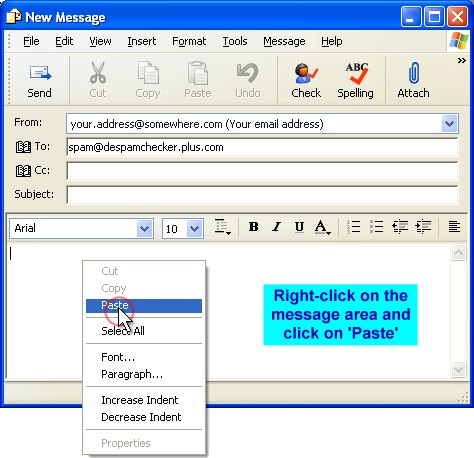The image size is (474, 458).
Task: Click the message body scroll down arrow
Action: click(x=458, y=369)
